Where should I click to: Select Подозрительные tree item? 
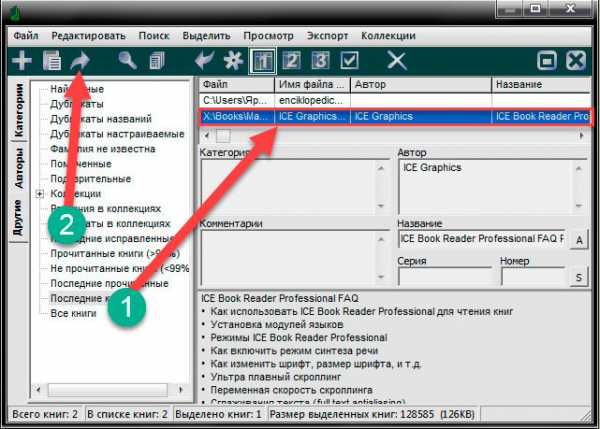(91, 179)
